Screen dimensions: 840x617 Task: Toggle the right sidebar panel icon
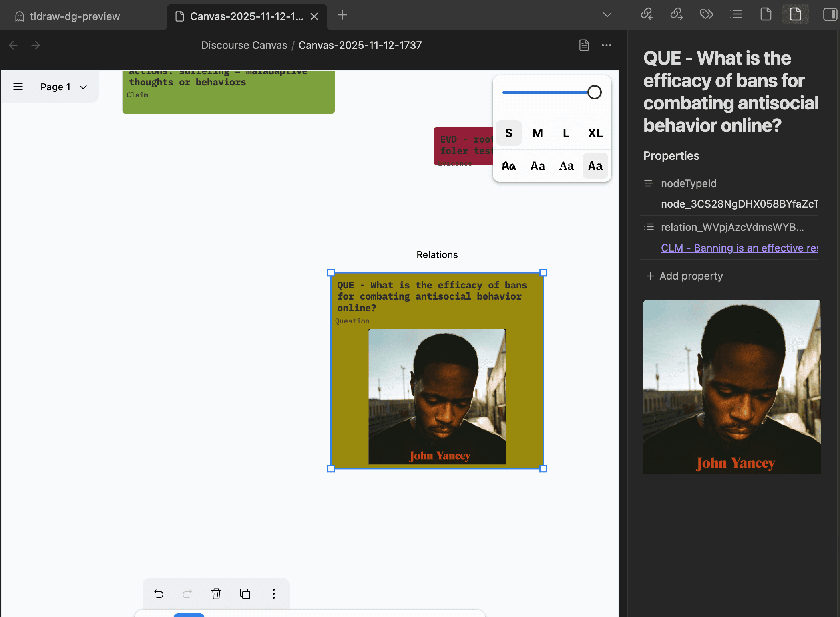click(x=830, y=15)
